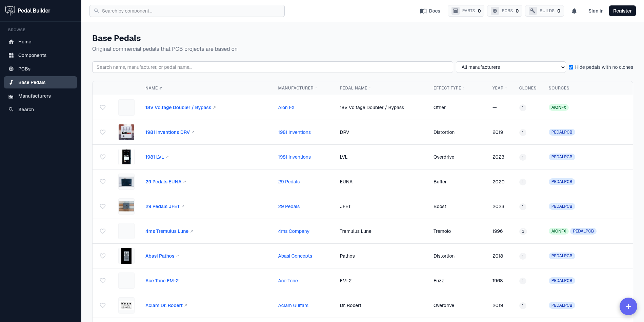Favorite the 29 Pedals EUNA heart

[103, 182]
